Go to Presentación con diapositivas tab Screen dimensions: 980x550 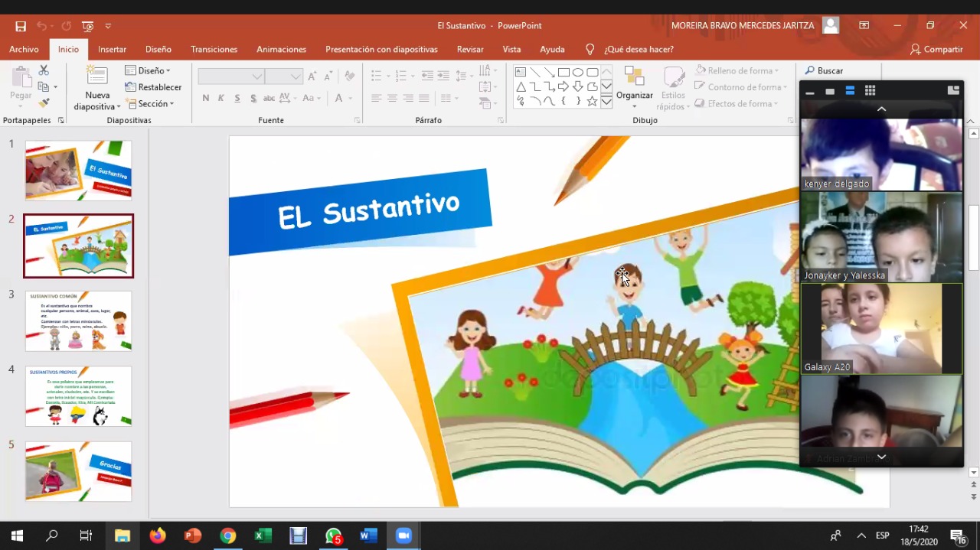[381, 49]
